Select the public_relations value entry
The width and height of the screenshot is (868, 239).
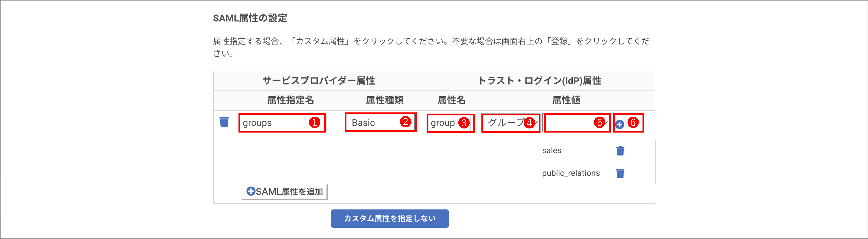coord(571,173)
